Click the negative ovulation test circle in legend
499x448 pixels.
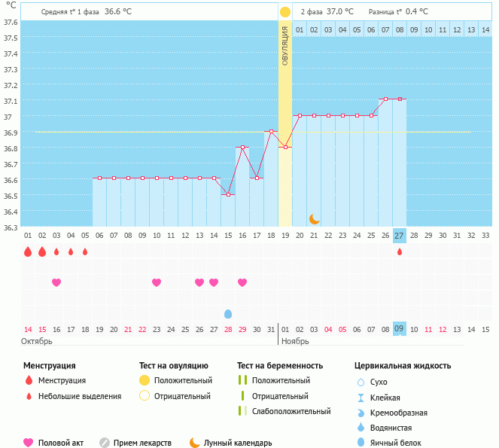click(145, 396)
